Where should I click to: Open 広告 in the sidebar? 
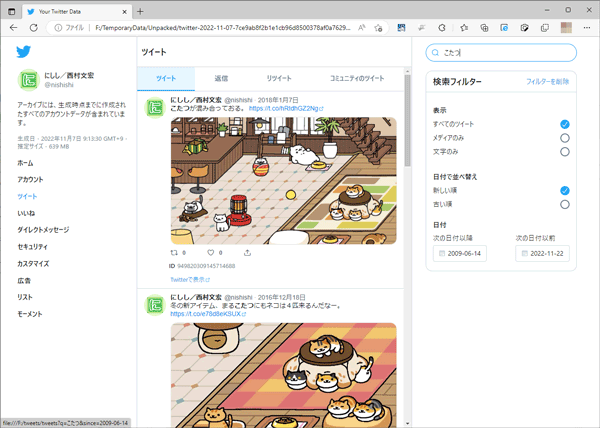tap(24, 280)
